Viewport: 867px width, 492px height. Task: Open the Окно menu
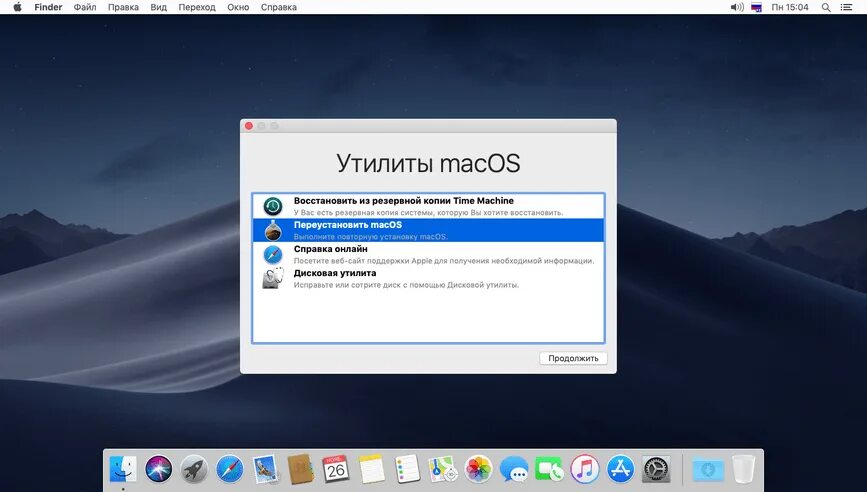click(x=238, y=7)
